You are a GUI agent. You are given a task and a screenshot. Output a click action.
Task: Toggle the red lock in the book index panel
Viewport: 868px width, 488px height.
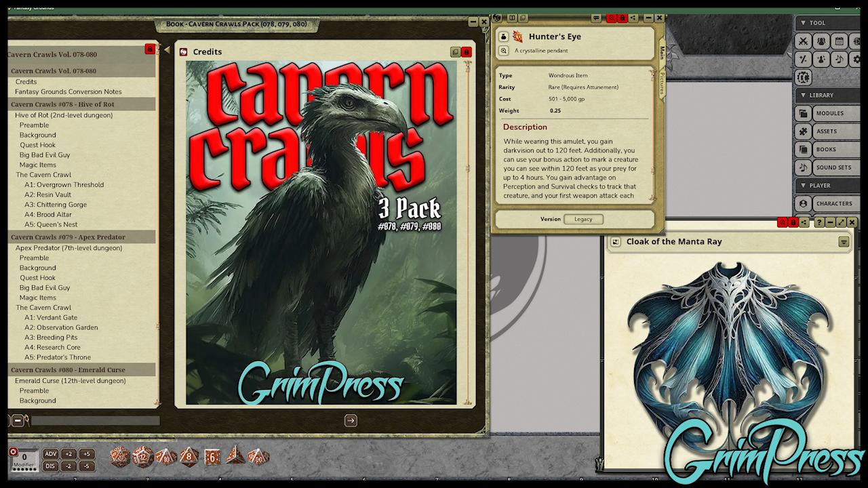pyautogui.click(x=150, y=49)
